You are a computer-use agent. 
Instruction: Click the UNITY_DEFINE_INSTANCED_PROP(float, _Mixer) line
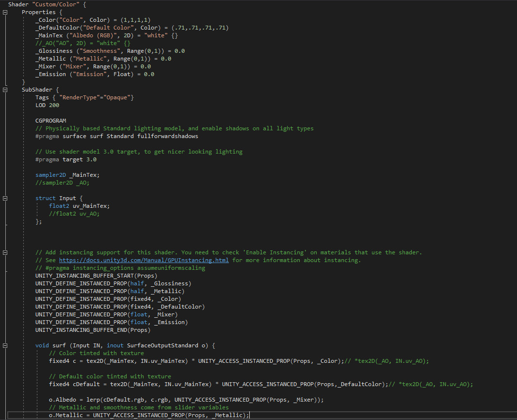pos(107,314)
